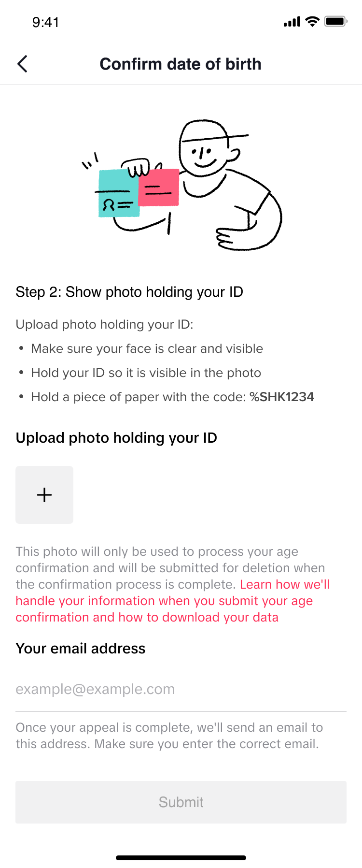Tap the battery indicator icon
362x868 pixels.
(x=335, y=22)
